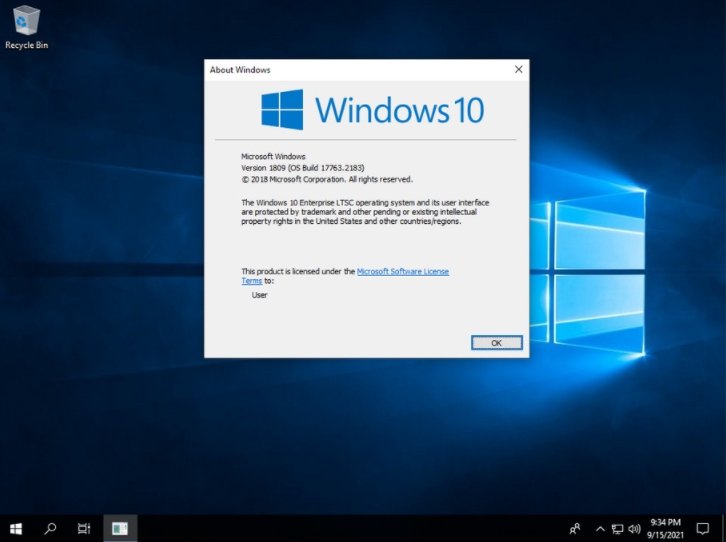Click the Windows 10 logo in dialog
The width and height of the screenshot is (726, 542).
(x=373, y=110)
